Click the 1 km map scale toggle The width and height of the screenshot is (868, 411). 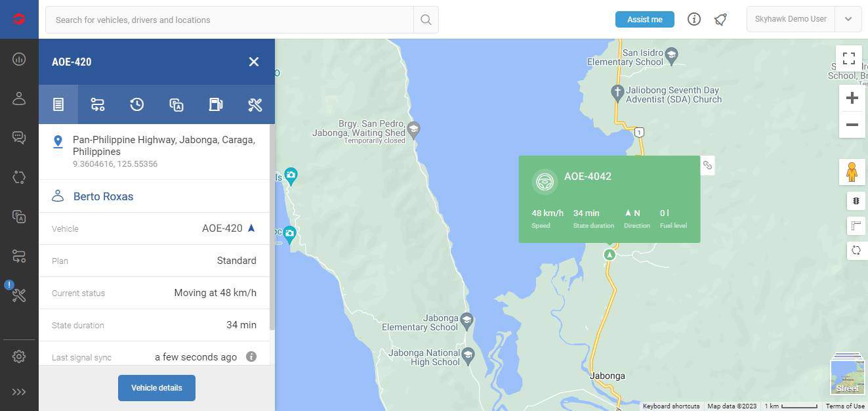click(x=791, y=406)
